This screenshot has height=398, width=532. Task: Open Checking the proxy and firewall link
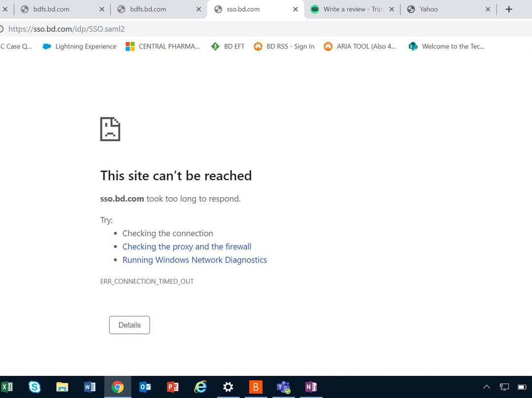(x=187, y=247)
